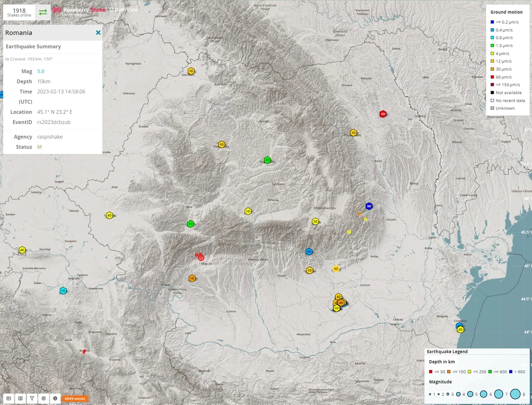The height and width of the screenshot is (405, 532).
Task: Click the EventID rs2023dcbzub value
Action: pos(54,122)
